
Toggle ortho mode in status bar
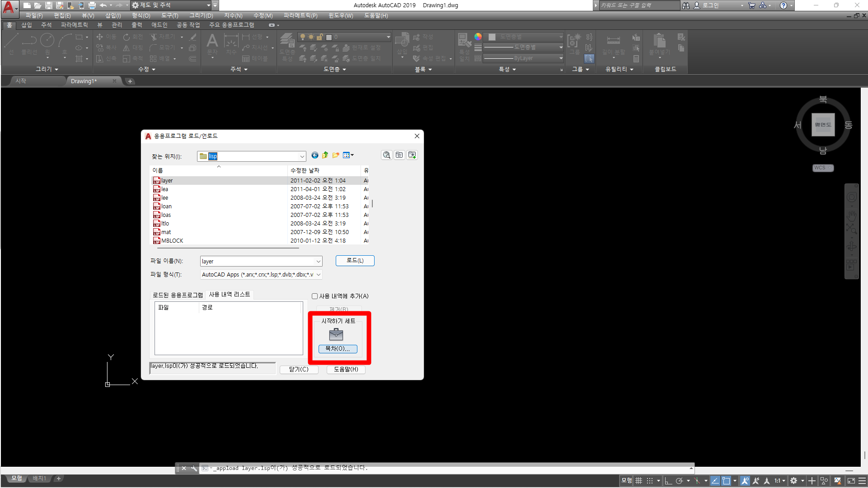pyautogui.click(x=668, y=481)
